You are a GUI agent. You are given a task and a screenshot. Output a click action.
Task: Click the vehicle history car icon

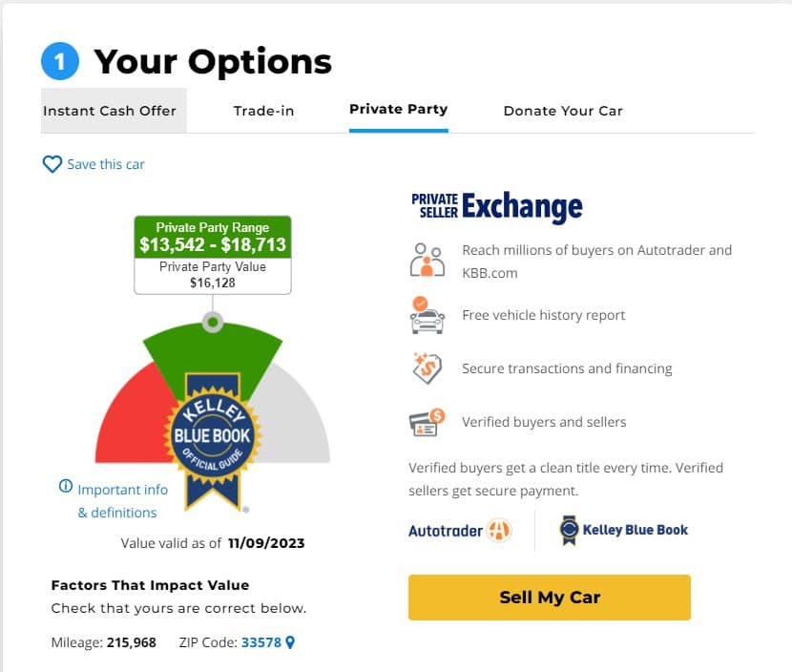pyautogui.click(x=427, y=315)
